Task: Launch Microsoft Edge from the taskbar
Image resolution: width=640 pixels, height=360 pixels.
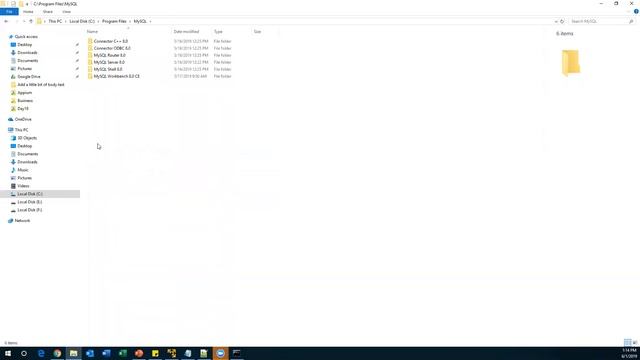Action: pyautogui.click(x=41, y=353)
